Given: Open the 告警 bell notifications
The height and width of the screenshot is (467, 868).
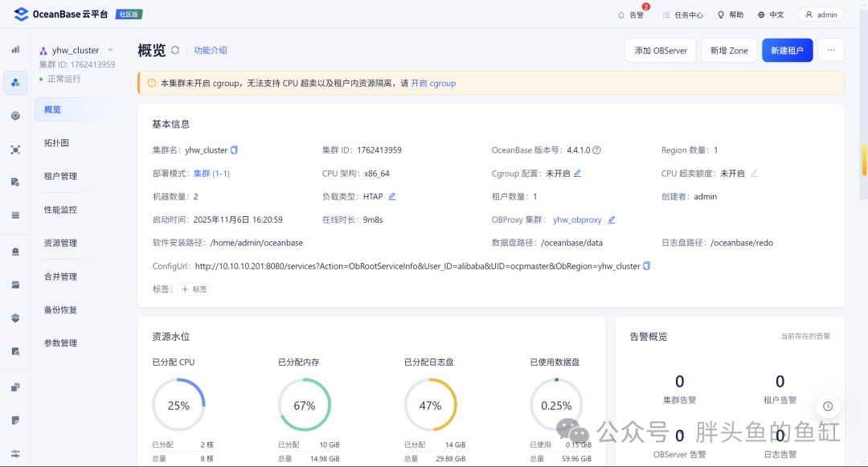Looking at the screenshot, I should coord(631,15).
